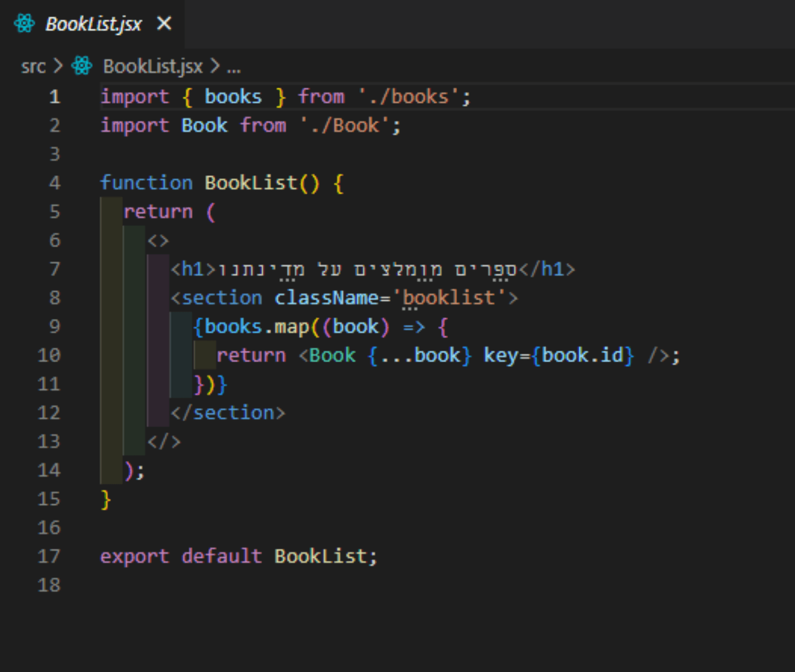Open BookList.jsx breadcrumb item

(x=153, y=66)
